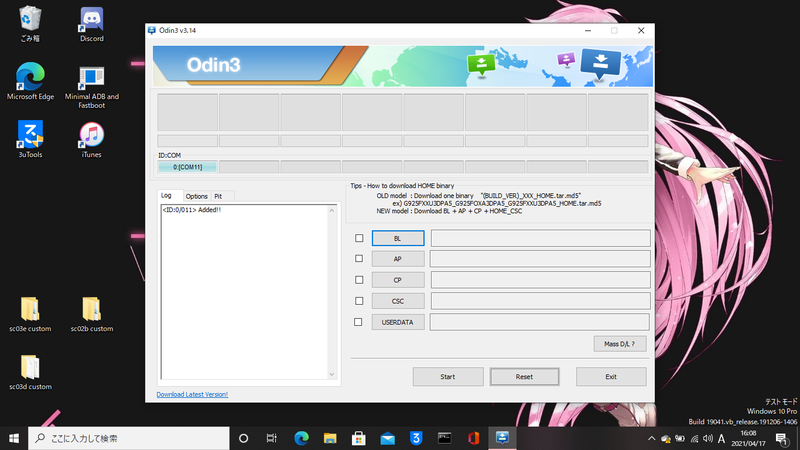This screenshot has height=450, width=800.
Task: Click the BL file path field
Action: 541,238
